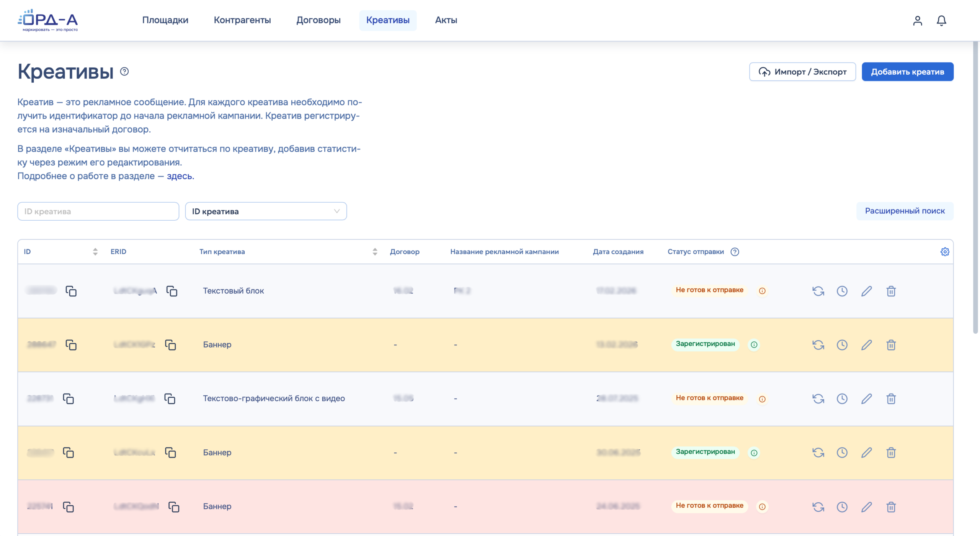Open table column settings gear
980x536 pixels.
pyautogui.click(x=944, y=252)
